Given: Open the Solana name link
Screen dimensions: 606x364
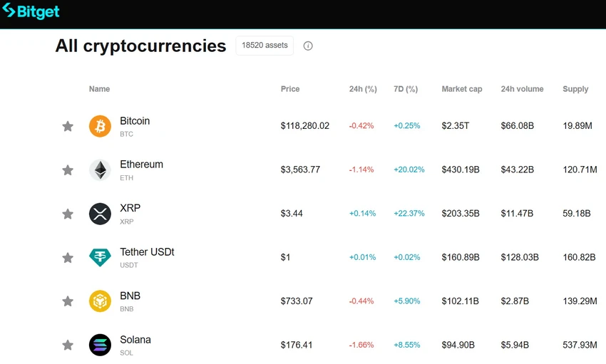Looking at the screenshot, I should click(x=135, y=340).
